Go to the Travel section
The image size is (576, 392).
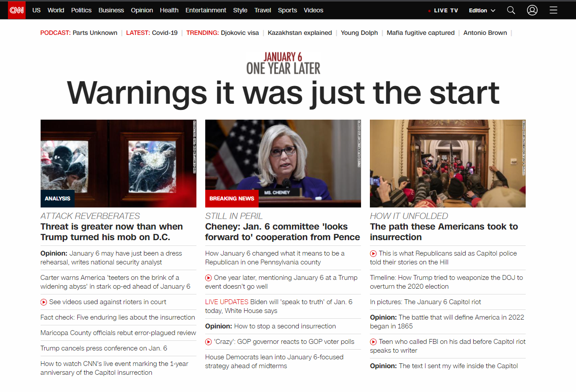tap(263, 10)
